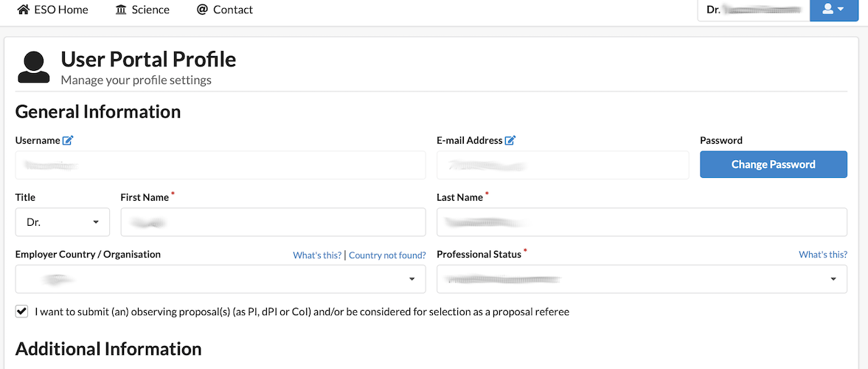Click What's this? link for Professional Status
Viewport: 868px width, 369px height.
pyautogui.click(x=822, y=255)
